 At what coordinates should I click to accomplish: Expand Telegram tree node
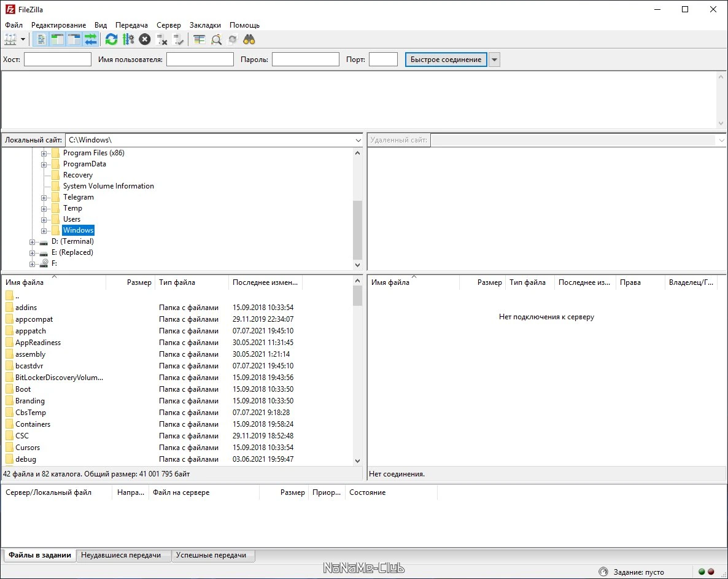44,198
